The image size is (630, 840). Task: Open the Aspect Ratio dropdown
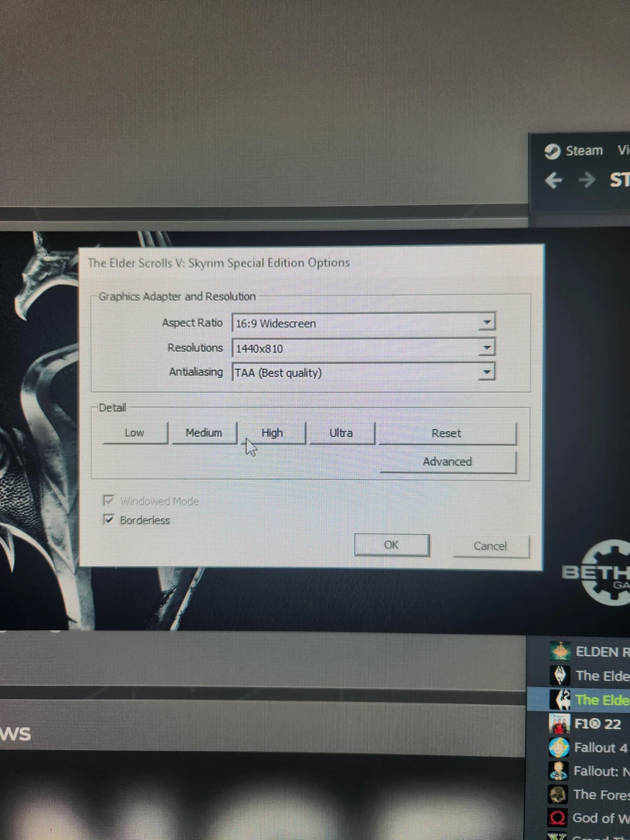click(487, 323)
